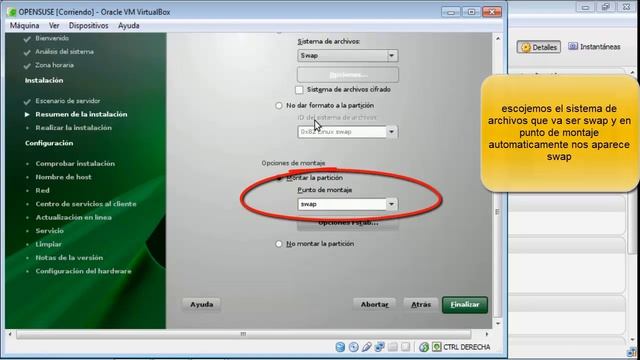640x360 pixels.
Task: Click Centro de servicios al cliente step
Action: (x=86, y=204)
